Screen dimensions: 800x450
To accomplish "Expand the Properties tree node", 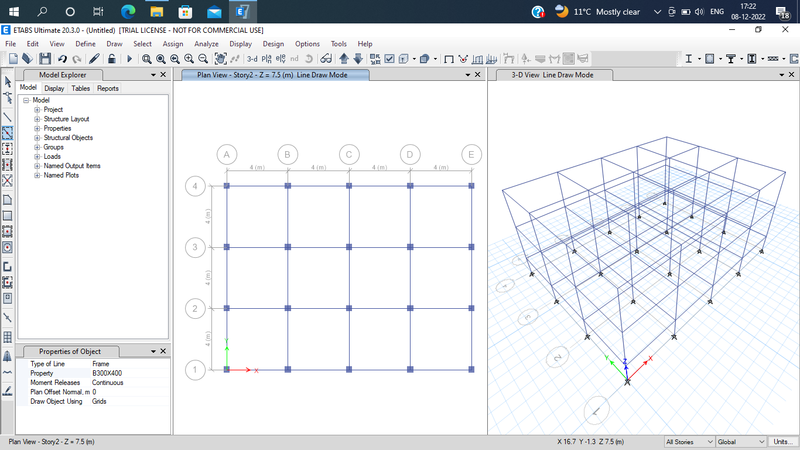I will (37, 129).
